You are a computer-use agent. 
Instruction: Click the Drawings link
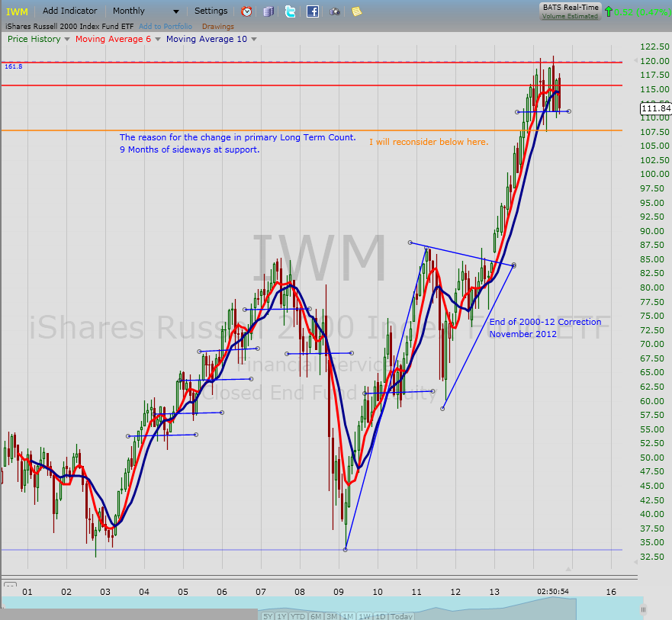coord(218,27)
